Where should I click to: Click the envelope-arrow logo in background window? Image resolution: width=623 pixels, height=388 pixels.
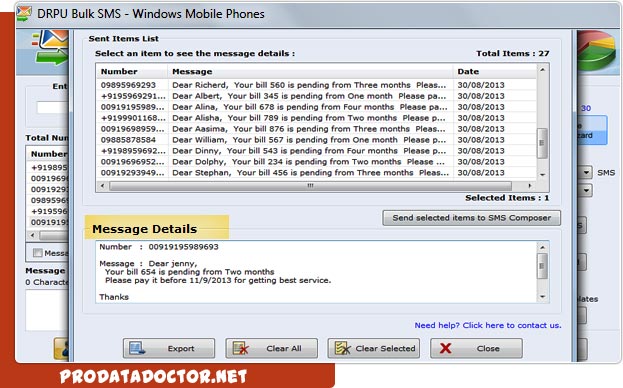coord(51,48)
